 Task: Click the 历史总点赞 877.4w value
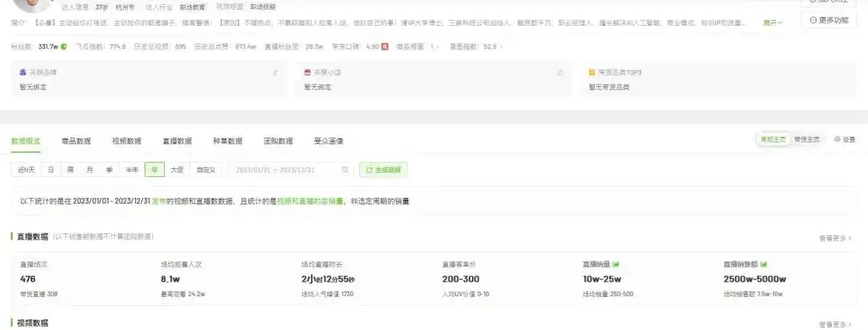point(245,47)
